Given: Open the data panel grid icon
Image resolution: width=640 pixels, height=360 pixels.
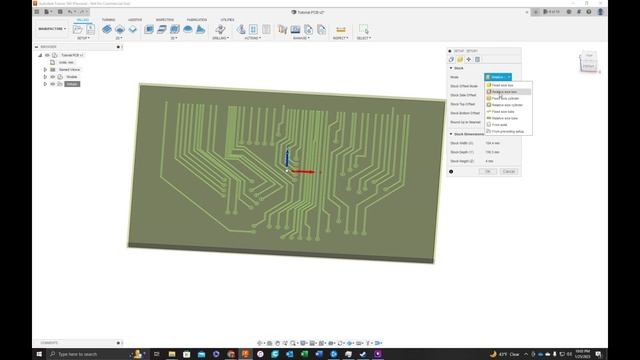Looking at the screenshot, I should (37, 12).
